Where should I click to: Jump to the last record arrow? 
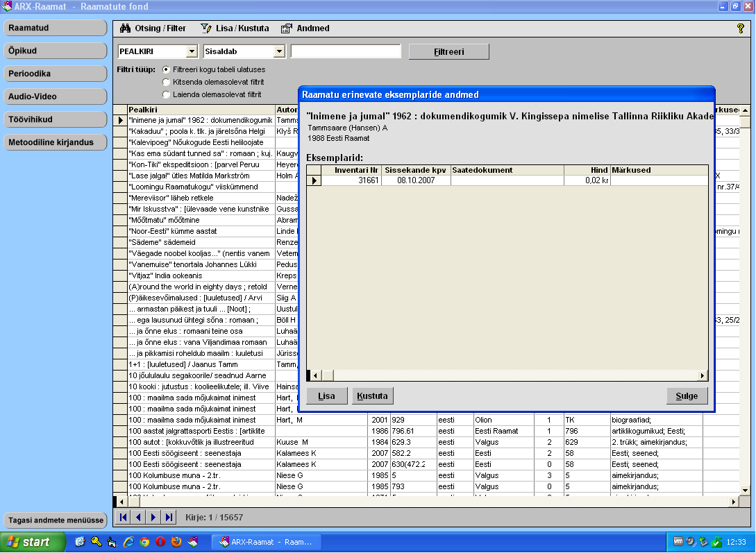169,517
